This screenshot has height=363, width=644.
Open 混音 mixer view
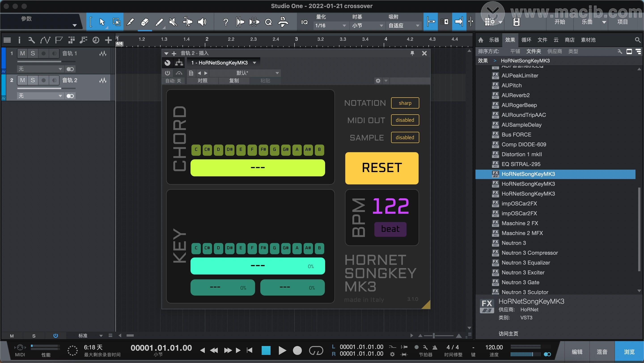coord(602,352)
